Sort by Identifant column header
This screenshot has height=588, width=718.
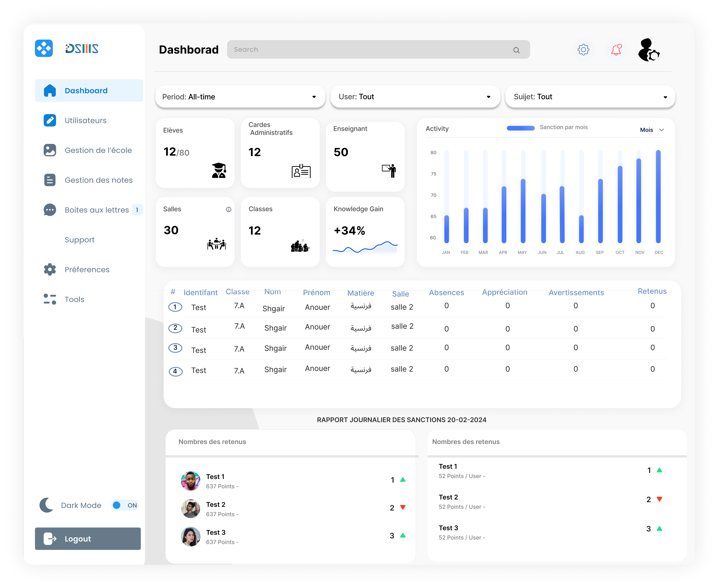coord(200,292)
